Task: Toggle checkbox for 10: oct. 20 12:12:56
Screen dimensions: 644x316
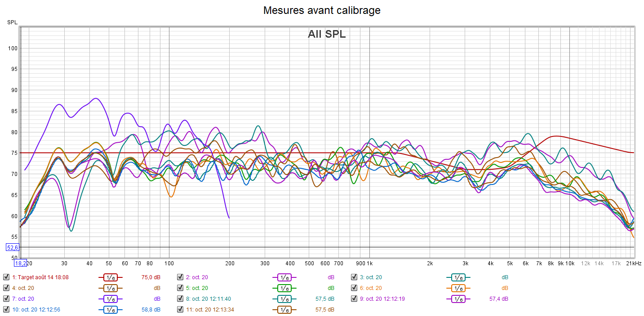Action: pos(6,309)
